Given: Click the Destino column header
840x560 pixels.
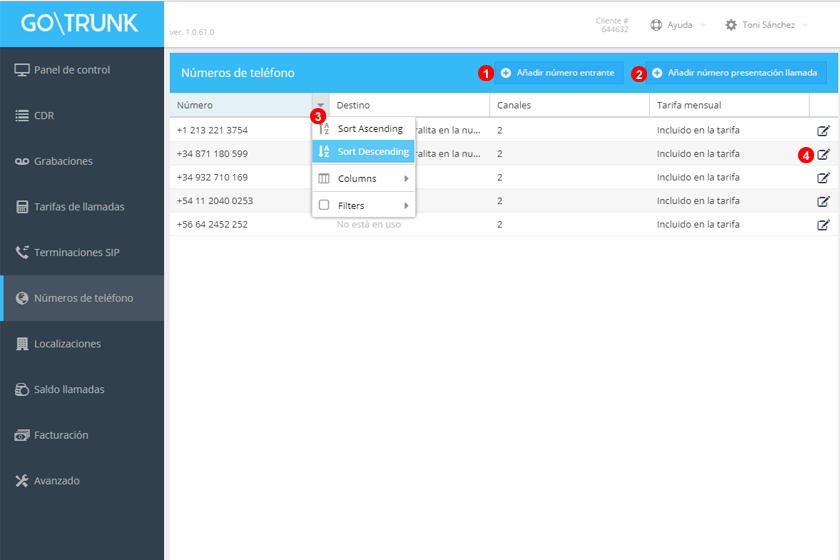Looking at the screenshot, I should pos(409,105).
